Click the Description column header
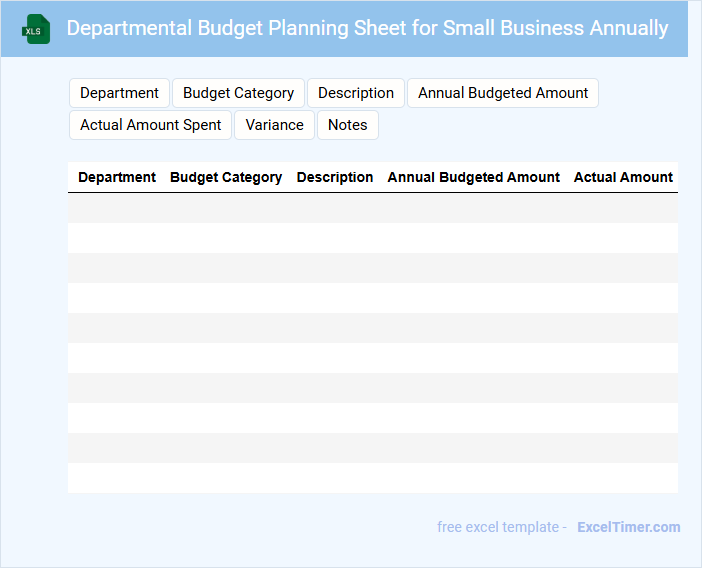The height and width of the screenshot is (568, 702). (x=335, y=177)
